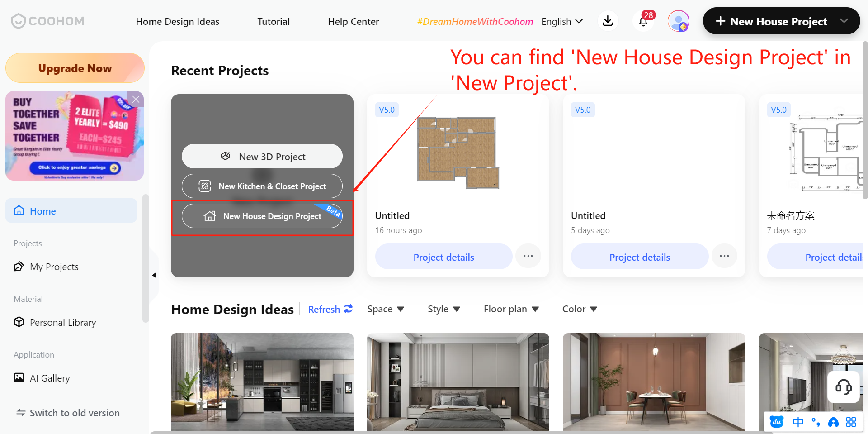Viewport: 868px width, 434px height.
Task: Open the line-drawing floor plan thumbnail
Action: [826, 153]
